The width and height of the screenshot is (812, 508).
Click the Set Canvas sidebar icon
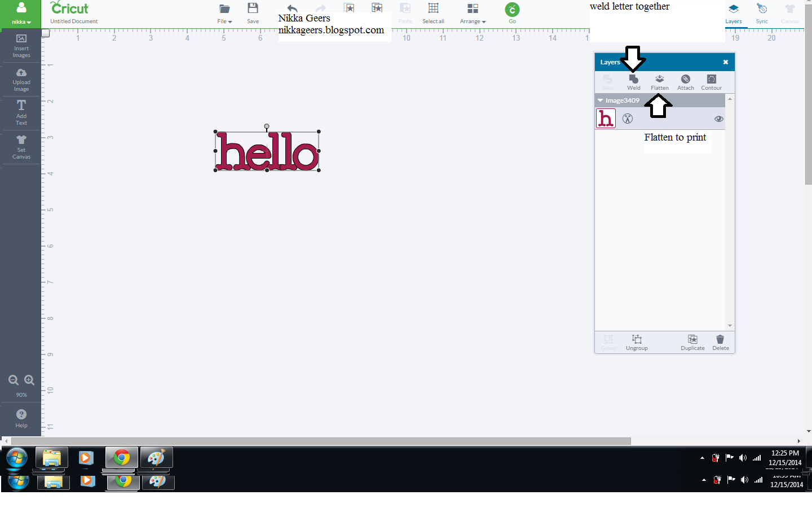click(21, 147)
